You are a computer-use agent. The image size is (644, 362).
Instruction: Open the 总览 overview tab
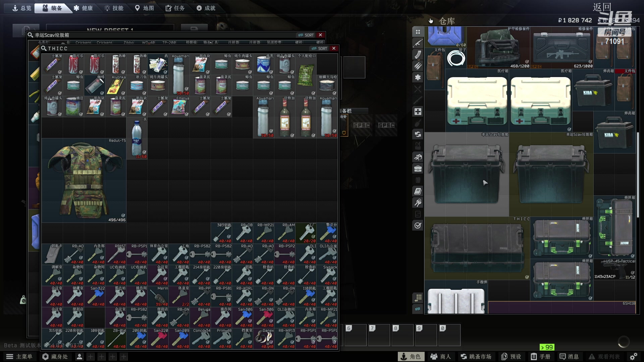click(x=22, y=8)
